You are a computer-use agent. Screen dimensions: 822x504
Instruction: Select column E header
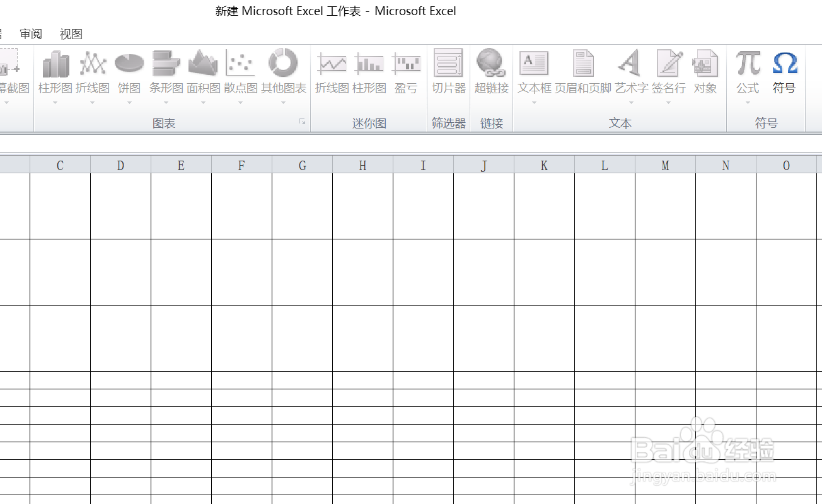pyautogui.click(x=182, y=165)
